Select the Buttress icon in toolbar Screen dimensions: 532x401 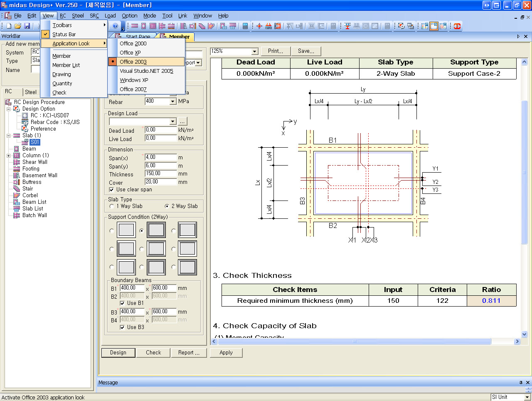[x=192, y=26]
